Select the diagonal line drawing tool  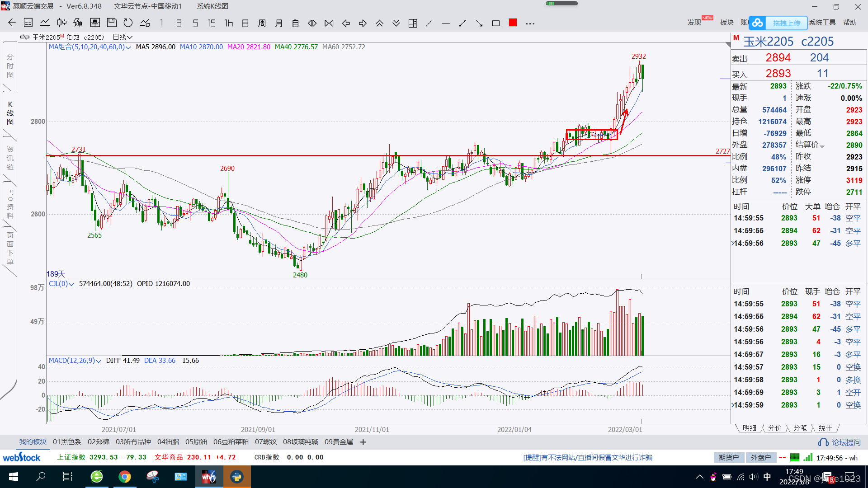429,23
